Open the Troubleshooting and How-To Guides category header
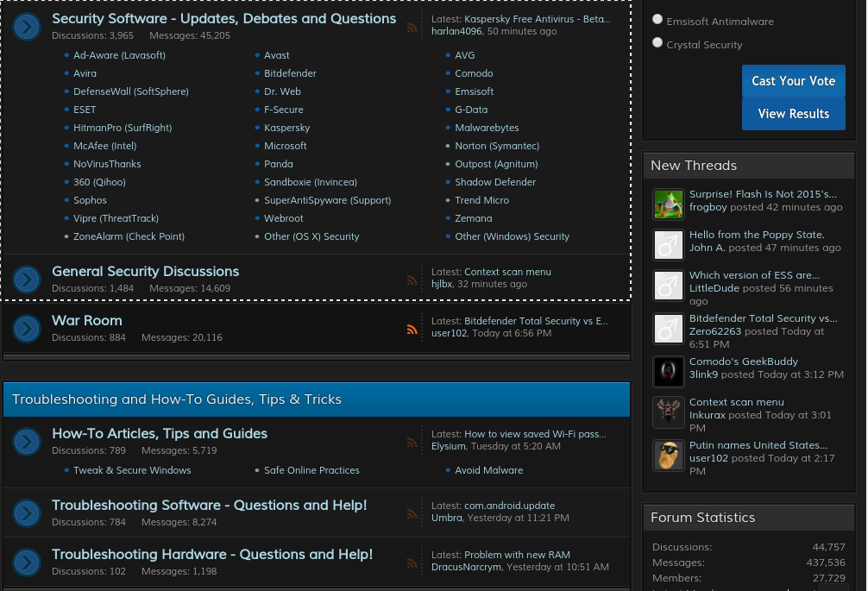Viewport: 868px width, 591px height. 177,399
